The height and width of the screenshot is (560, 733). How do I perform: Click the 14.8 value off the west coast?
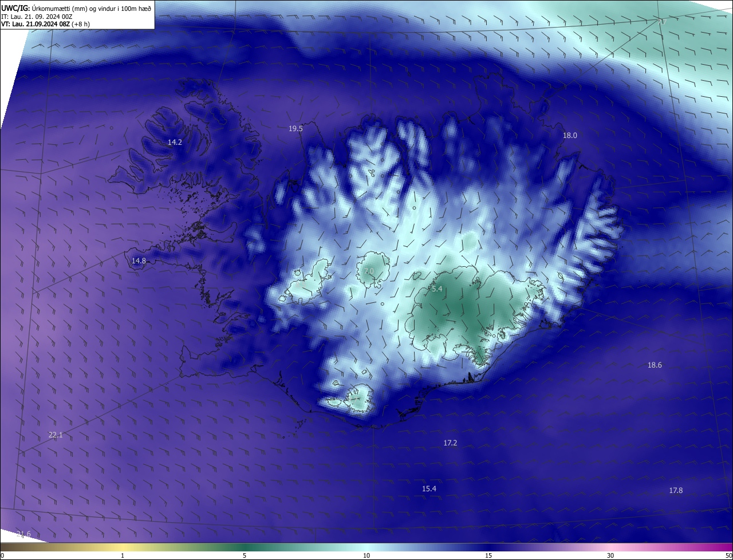[x=139, y=261]
